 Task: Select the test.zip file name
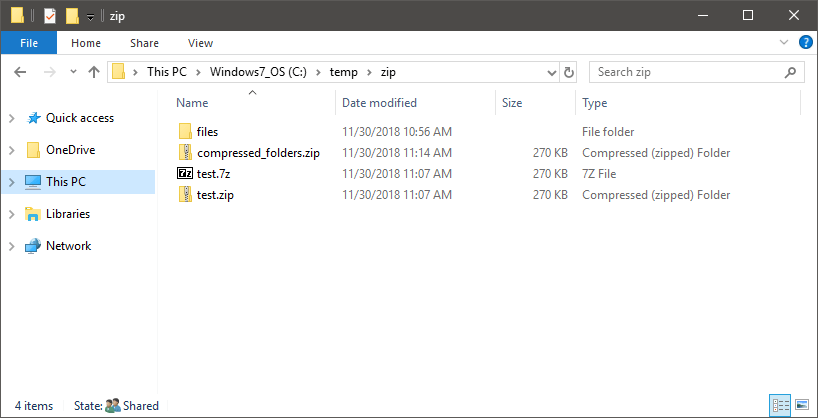pyautogui.click(x=215, y=195)
